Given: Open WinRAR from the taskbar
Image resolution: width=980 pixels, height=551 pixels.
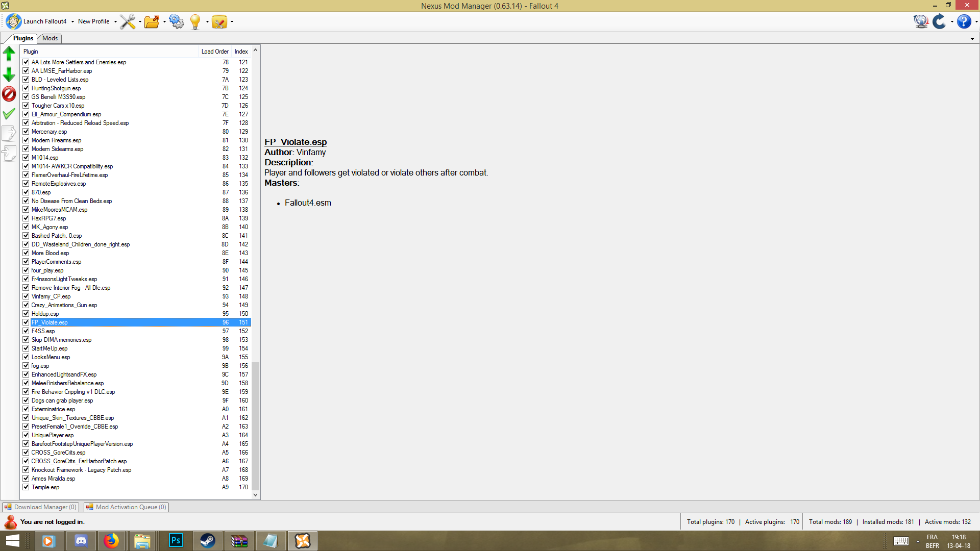Looking at the screenshot, I should [239, 541].
